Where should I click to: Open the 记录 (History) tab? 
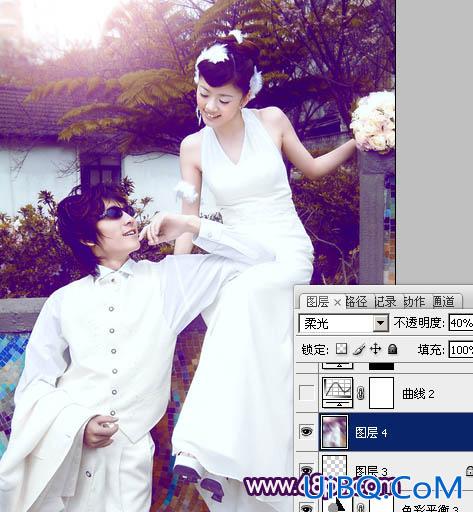385,302
